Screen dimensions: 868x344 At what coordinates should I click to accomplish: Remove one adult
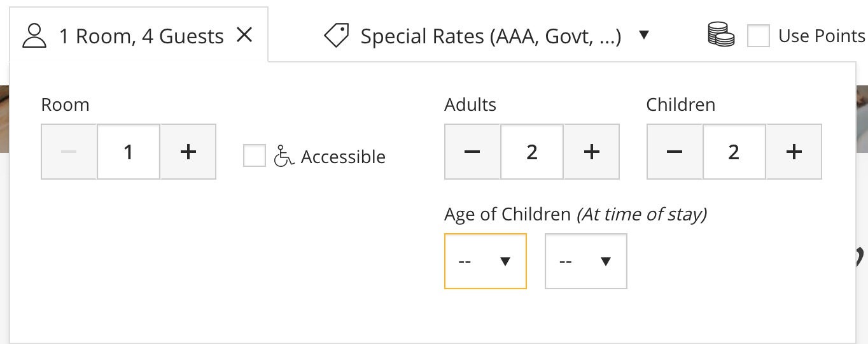click(x=472, y=152)
